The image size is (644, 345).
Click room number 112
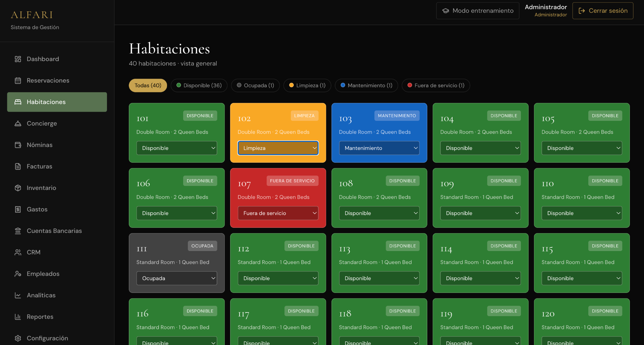(244, 249)
